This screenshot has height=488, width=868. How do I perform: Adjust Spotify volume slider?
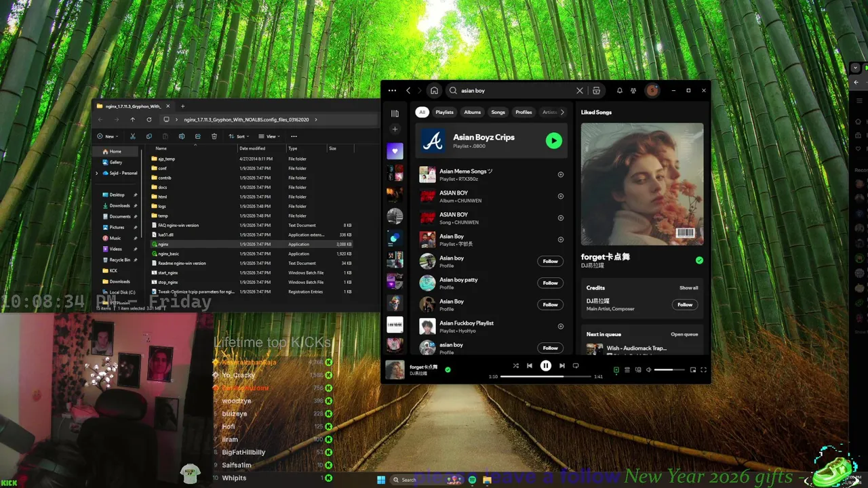coord(669,370)
